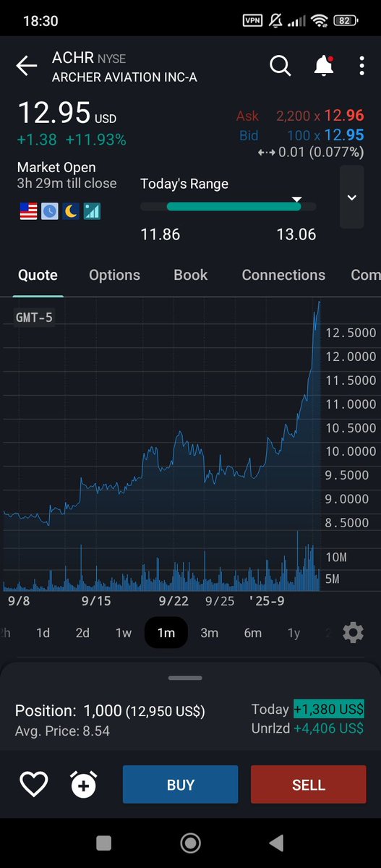Tap the chart-bars icon beside the moon
Viewport: 381px width, 868px height.
(92, 211)
